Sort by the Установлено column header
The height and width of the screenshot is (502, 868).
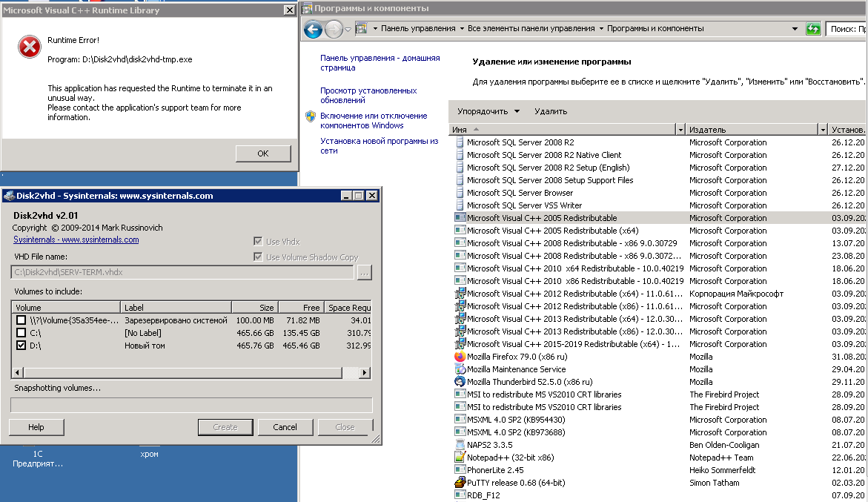tap(847, 130)
